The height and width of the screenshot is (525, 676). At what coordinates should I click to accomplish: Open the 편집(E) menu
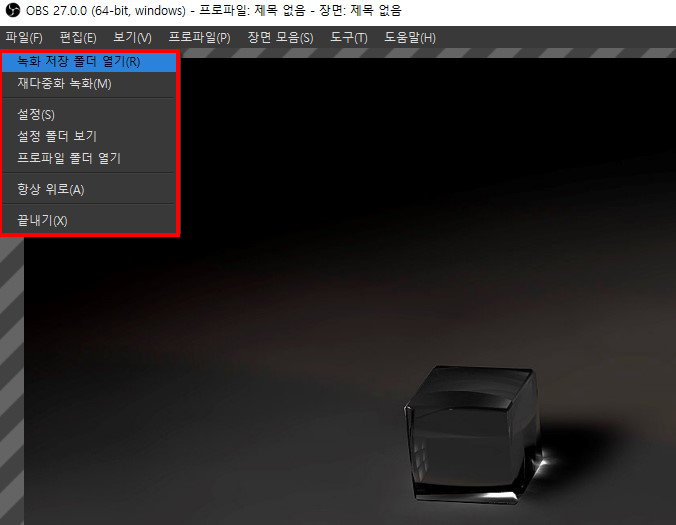point(78,38)
